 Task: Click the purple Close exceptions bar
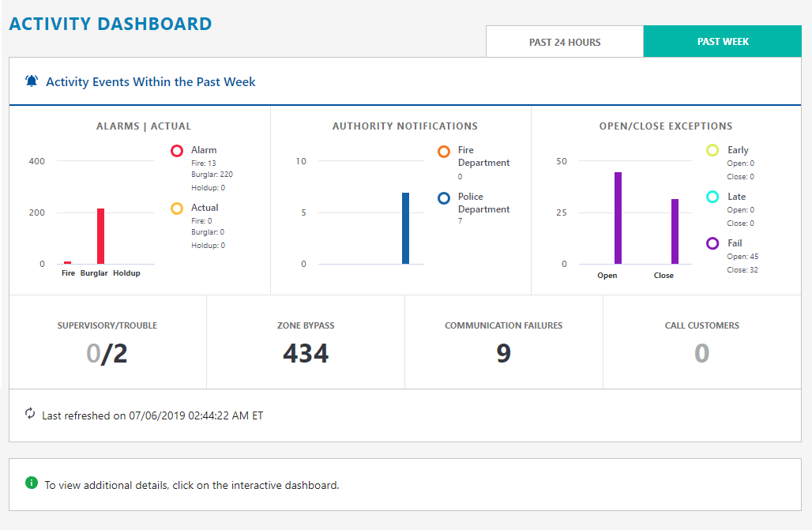coord(675,231)
